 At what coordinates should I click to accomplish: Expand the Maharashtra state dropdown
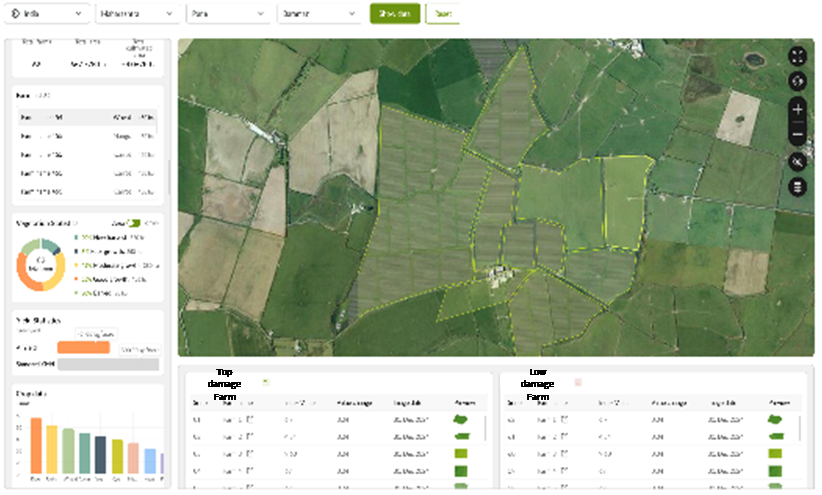point(138,14)
